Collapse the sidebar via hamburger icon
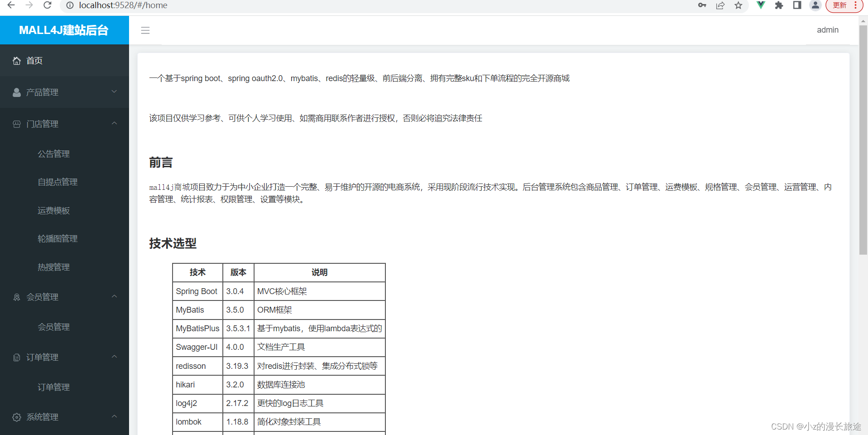868x435 pixels. click(145, 30)
